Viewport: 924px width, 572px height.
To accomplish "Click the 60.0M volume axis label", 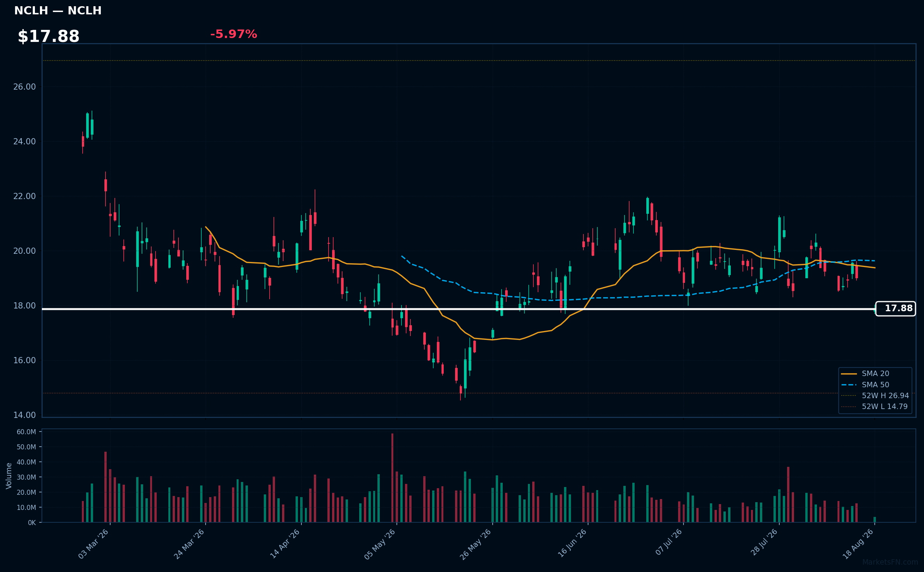I will pos(26,432).
